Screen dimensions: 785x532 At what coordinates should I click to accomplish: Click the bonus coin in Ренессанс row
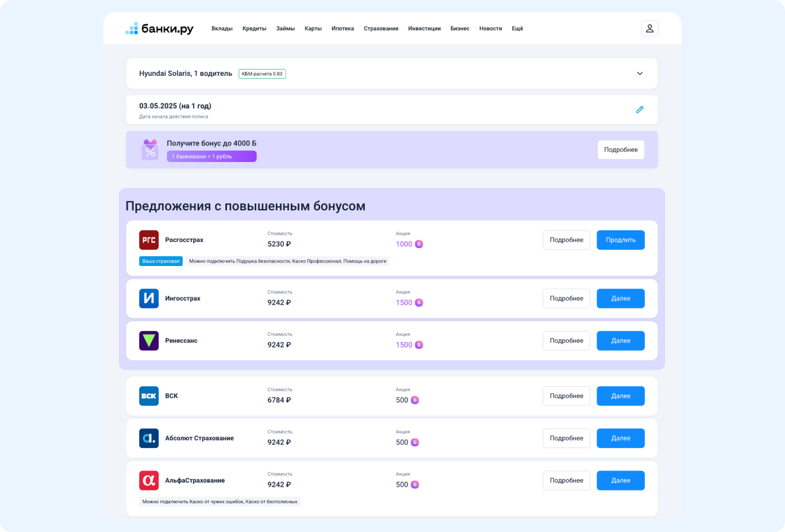[x=419, y=345]
